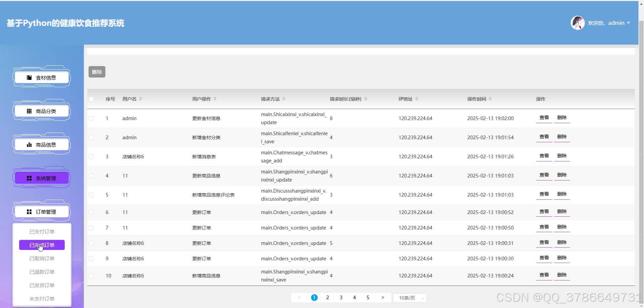Click the 店铺名称6 username in row 3

pyautogui.click(x=133, y=157)
